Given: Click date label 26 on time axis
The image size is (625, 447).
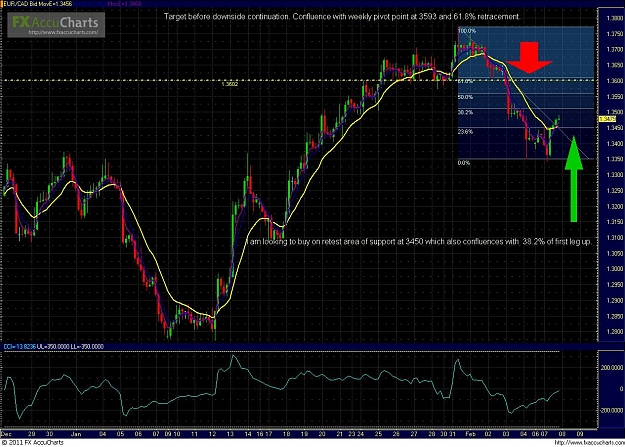Looking at the screenshot, I should pyautogui.click(x=395, y=434).
